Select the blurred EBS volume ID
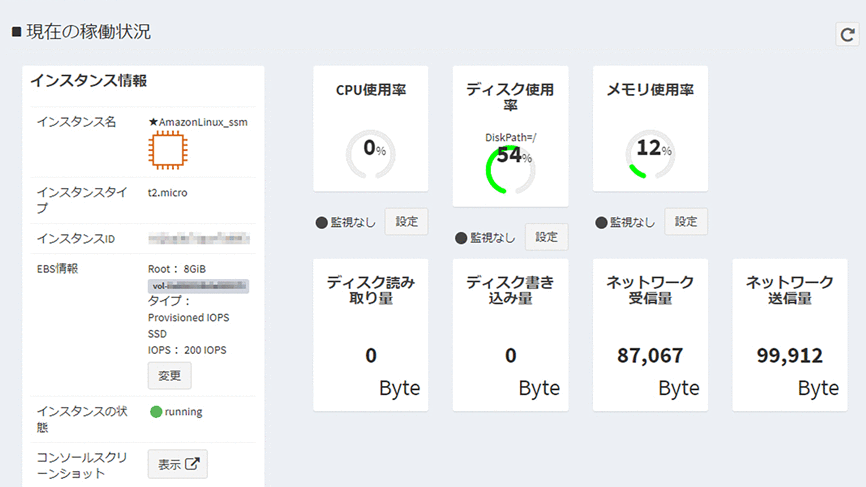 198,286
